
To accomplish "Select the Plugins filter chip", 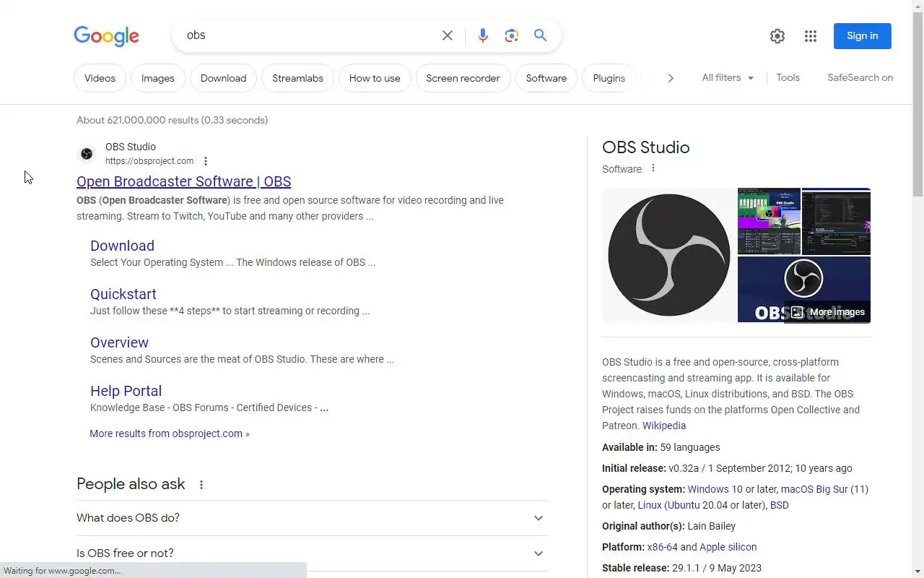I will click(x=609, y=78).
